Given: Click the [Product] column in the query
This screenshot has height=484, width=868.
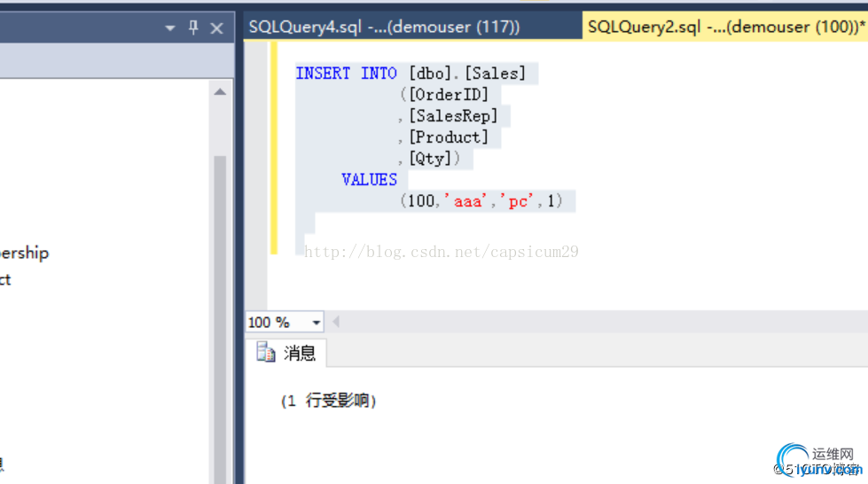Looking at the screenshot, I should (x=449, y=137).
